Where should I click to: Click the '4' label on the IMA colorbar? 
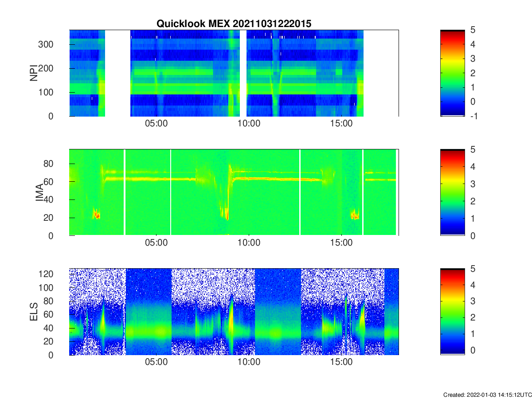click(473, 167)
